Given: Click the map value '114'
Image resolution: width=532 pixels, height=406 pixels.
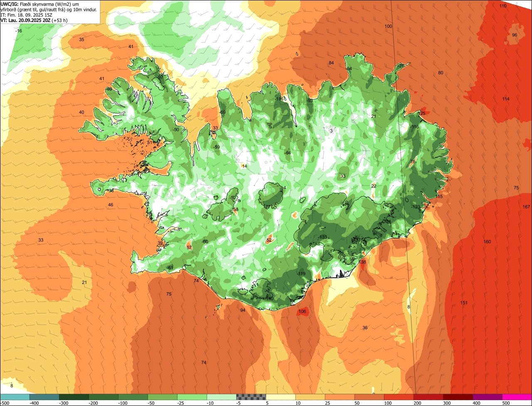Looking at the screenshot, I should pyautogui.click(x=505, y=99).
